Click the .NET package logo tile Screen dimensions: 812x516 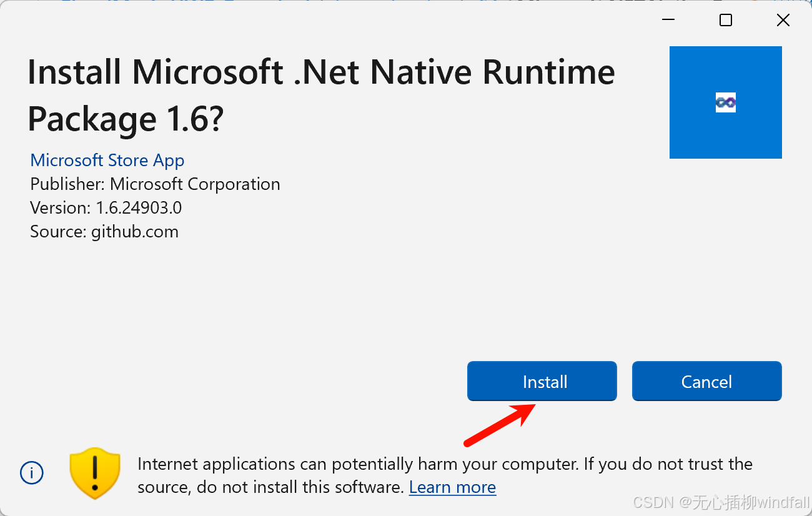725,102
